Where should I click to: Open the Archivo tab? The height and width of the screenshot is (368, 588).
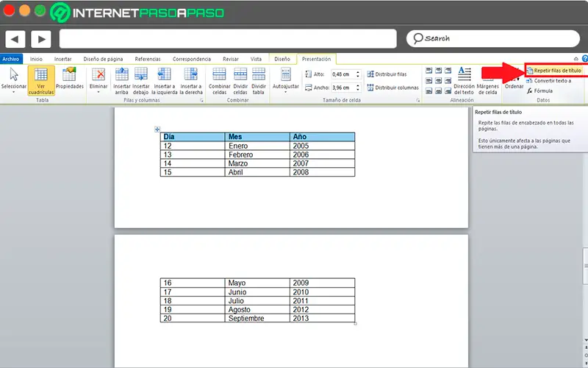point(11,59)
